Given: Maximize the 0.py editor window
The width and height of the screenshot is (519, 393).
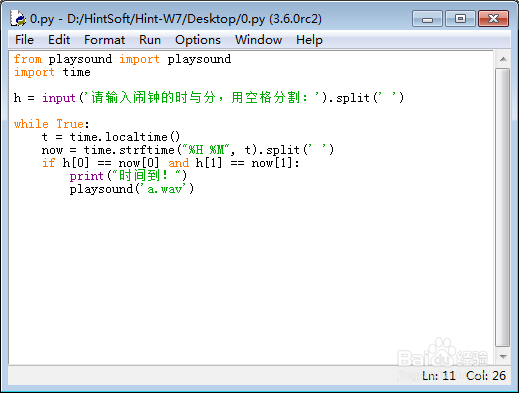Looking at the screenshot, I should (460, 18).
